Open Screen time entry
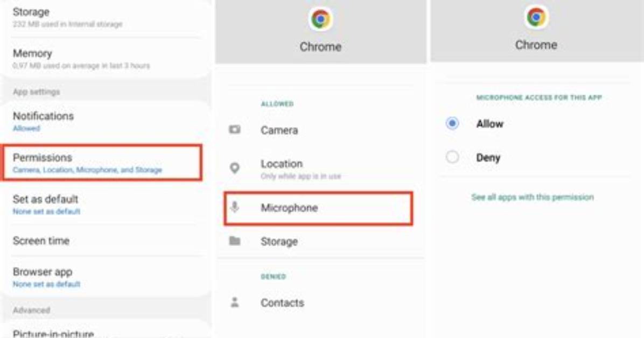This screenshot has height=338, width=644. (106, 241)
